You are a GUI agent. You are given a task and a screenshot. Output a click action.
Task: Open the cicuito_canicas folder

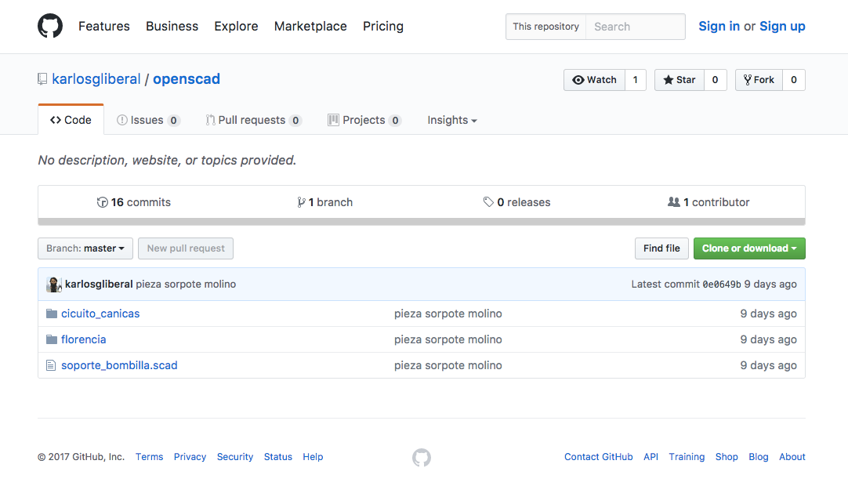tap(100, 314)
